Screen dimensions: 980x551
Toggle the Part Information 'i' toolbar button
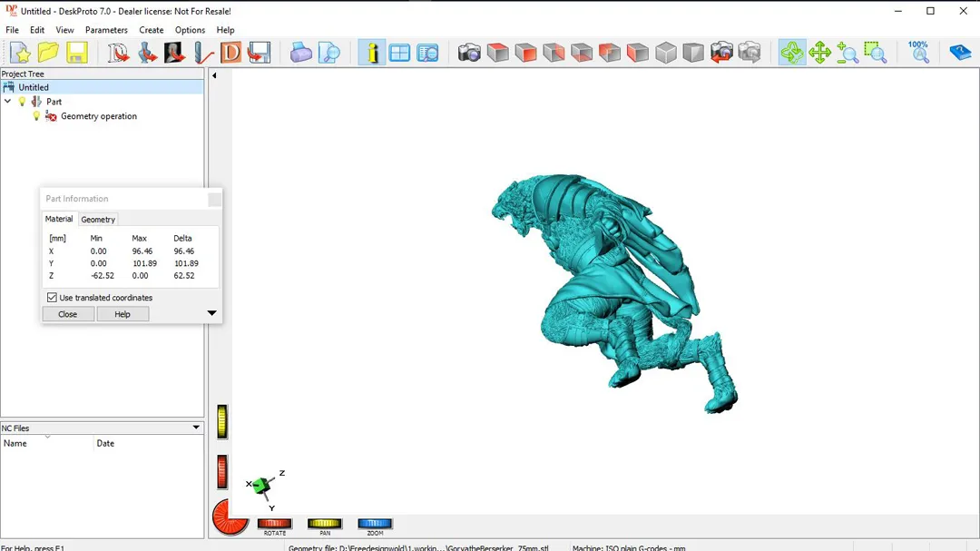371,53
